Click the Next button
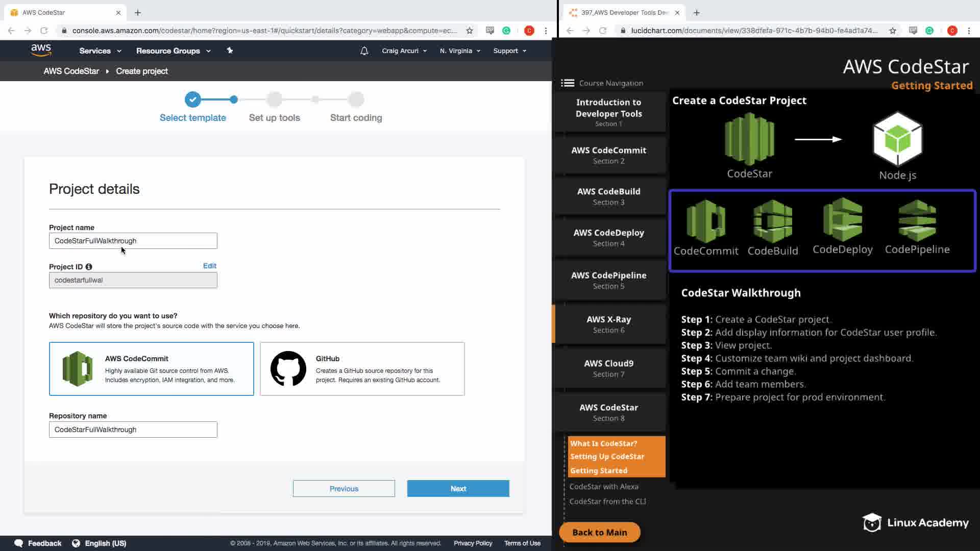The image size is (980, 551). pyautogui.click(x=458, y=489)
